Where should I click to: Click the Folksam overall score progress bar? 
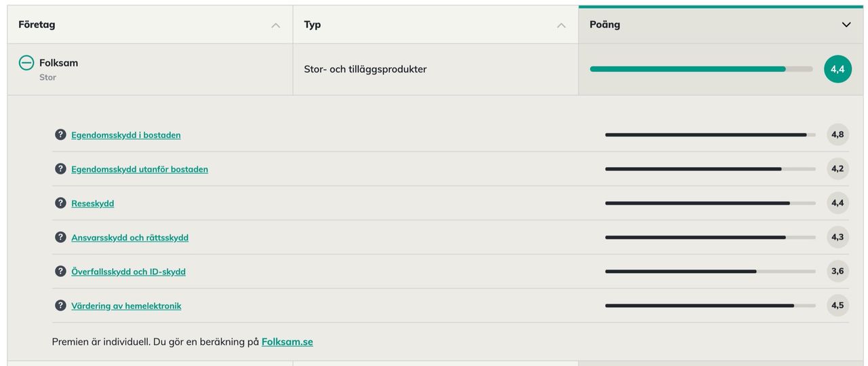[701, 69]
